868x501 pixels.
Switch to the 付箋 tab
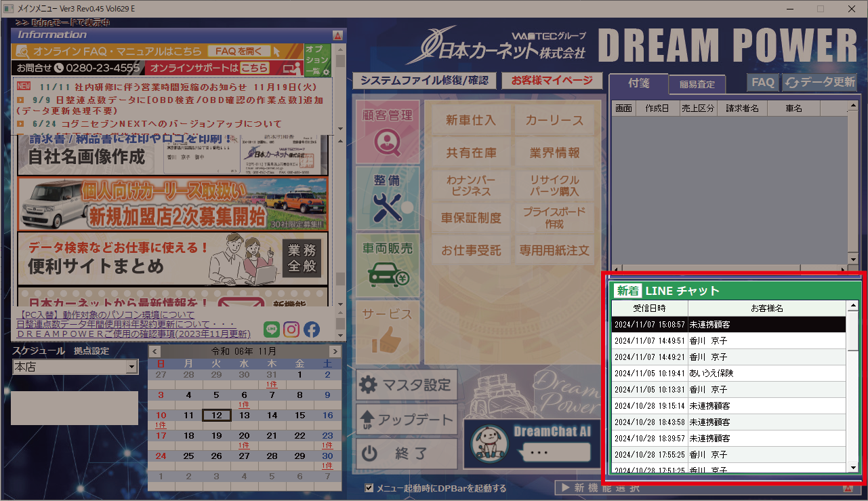click(x=639, y=83)
